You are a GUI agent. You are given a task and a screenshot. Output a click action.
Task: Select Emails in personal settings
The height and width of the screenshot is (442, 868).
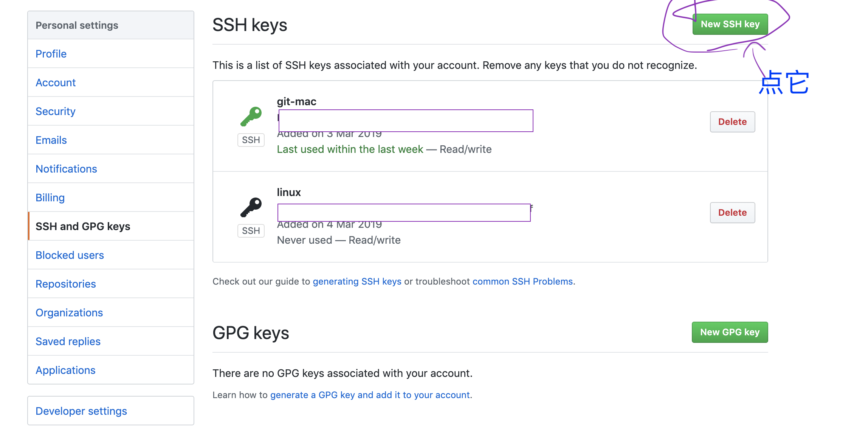51,140
